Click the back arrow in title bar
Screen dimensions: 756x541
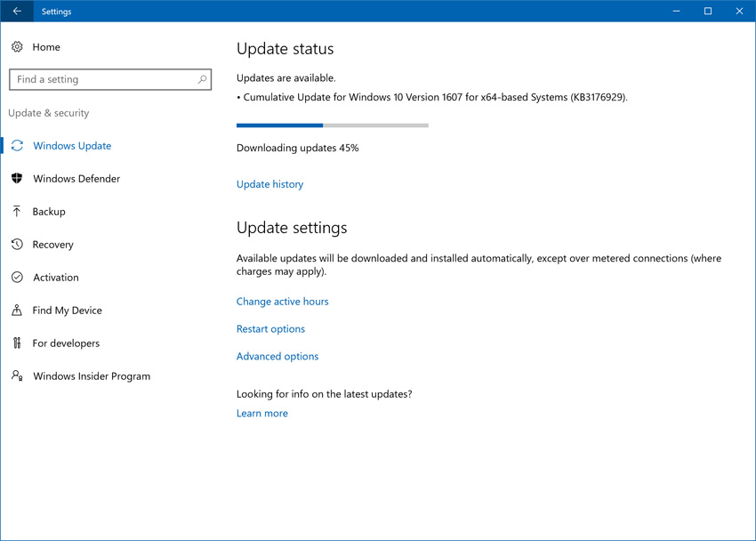coord(17,12)
